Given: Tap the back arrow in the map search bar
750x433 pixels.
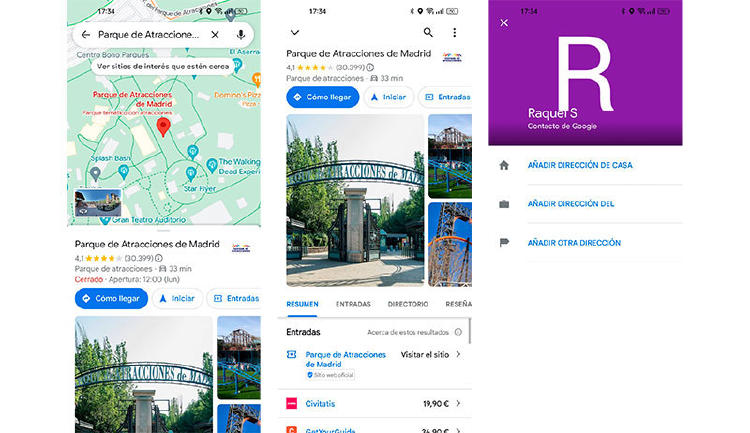Looking at the screenshot, I should pyautogui.click(x=86, y=34).
